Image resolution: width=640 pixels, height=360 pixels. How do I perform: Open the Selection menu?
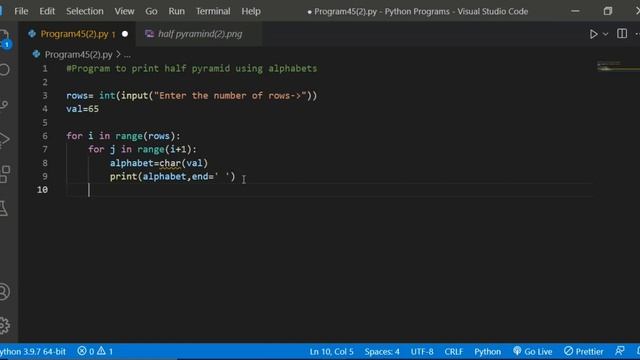tap(85, 11)
